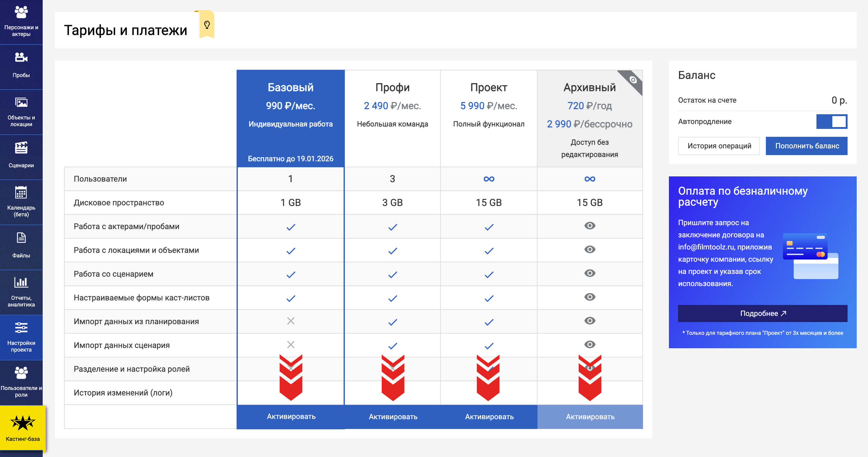Toggle the Автопродление switch
868x457 pixels.
(x=831, y=122)
